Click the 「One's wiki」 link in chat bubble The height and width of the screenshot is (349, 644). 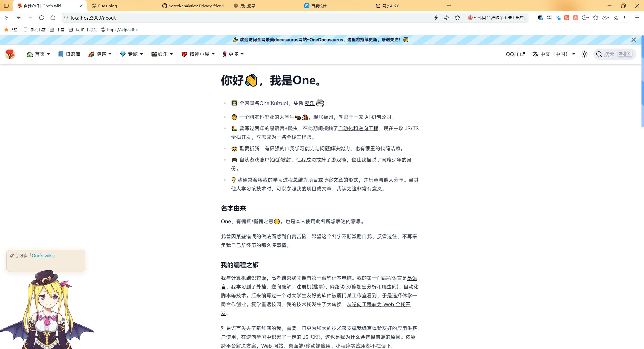click(42, 255)
